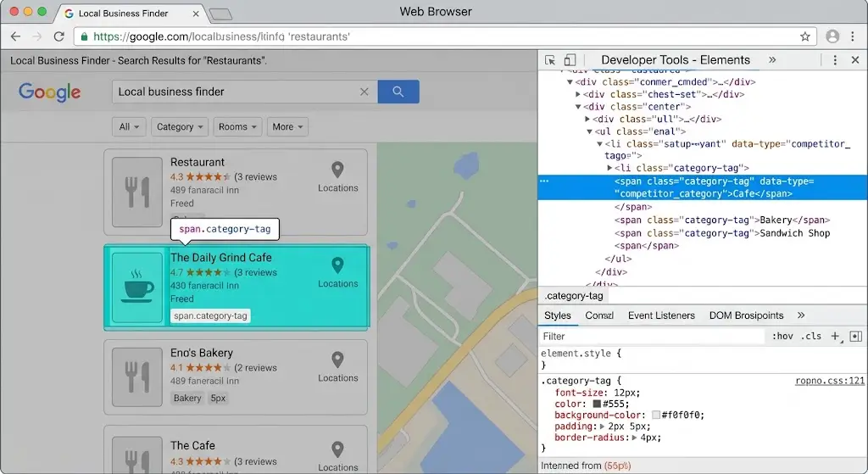Image resolution: width=868 pixels, height=474 pixels.
Task: Open the Restaurant listing title
Action: point(197,162)
